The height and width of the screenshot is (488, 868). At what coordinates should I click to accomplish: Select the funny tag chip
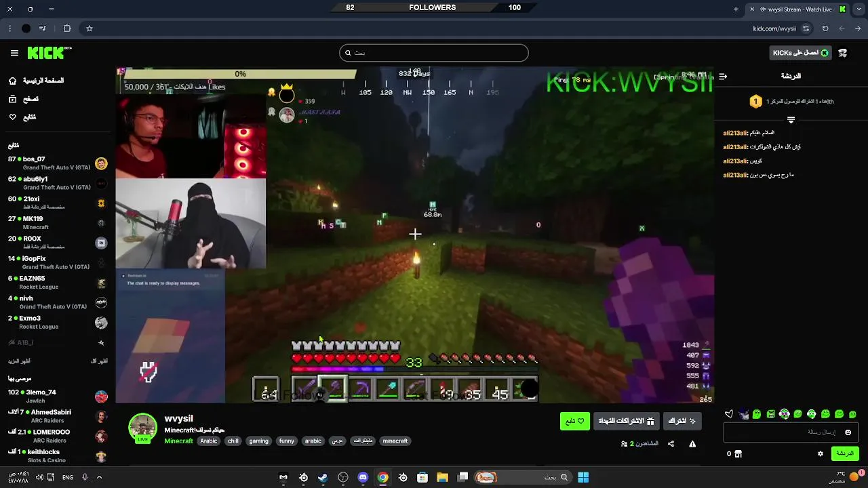point(287,441)
